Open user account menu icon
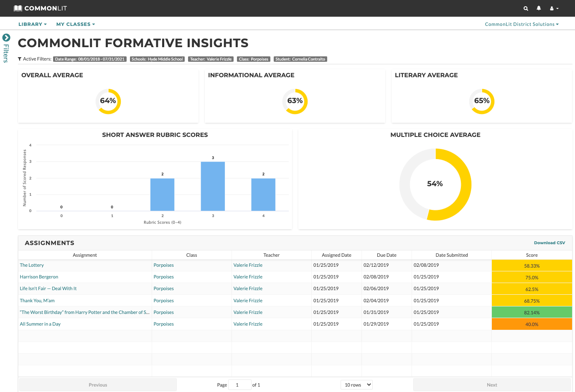The width and height of the screenshot is (575, 392). [x=554, y=8]
